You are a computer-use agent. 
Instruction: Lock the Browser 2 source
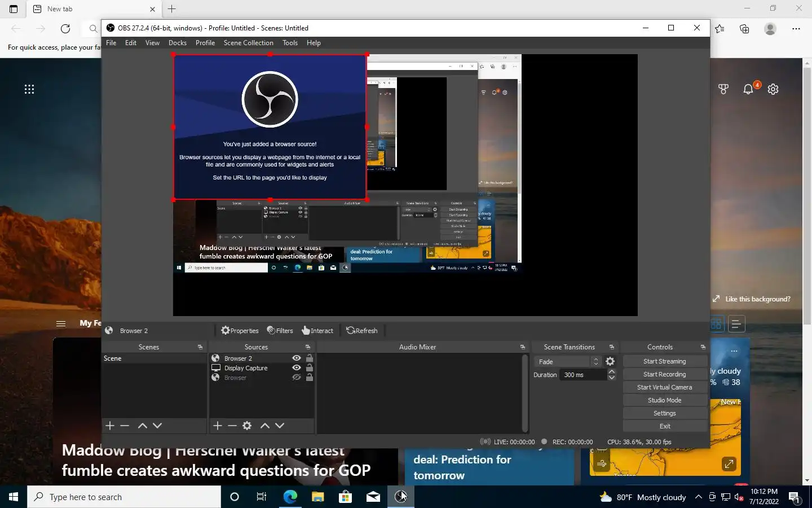pos(309,358)
